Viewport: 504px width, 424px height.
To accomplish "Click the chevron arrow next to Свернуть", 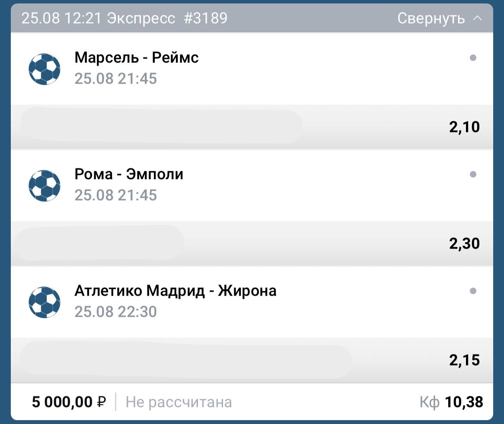I will pyautogui.click(x=478, y=19).
